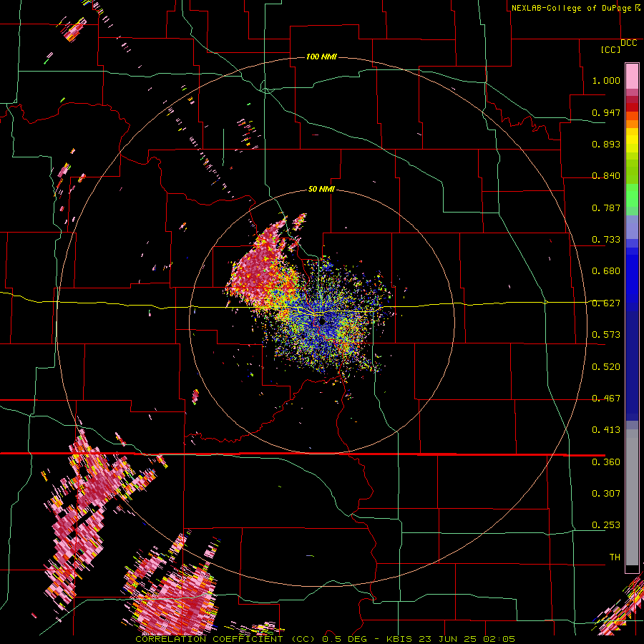Click the Correlation Coefficient caption at the bottom
Screen dimensions: 644x644
[326, 639]
